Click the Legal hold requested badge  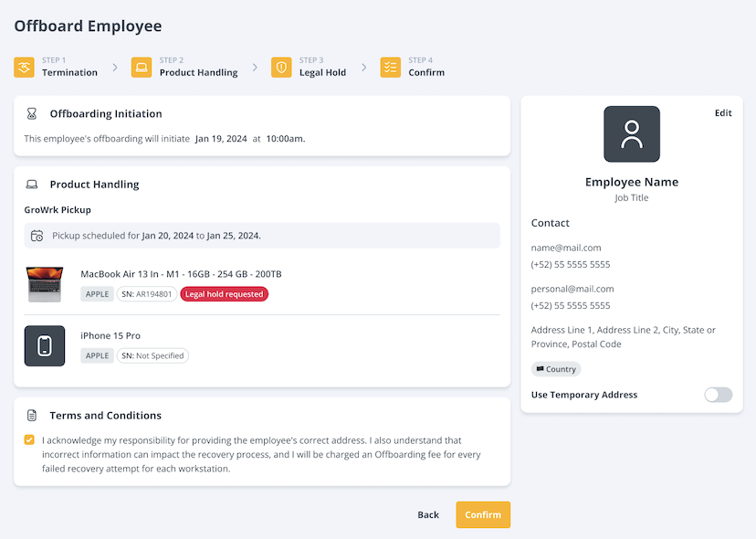pos(225,294)
